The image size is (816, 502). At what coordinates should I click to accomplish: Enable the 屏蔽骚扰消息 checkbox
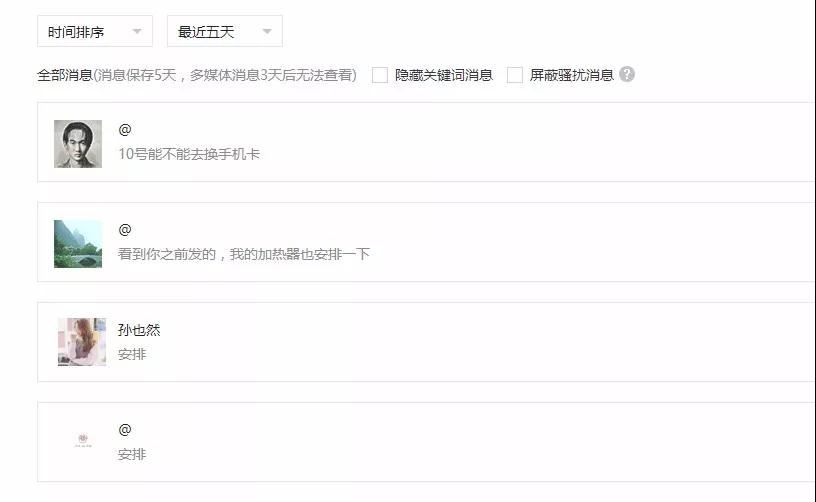[515, 75]
